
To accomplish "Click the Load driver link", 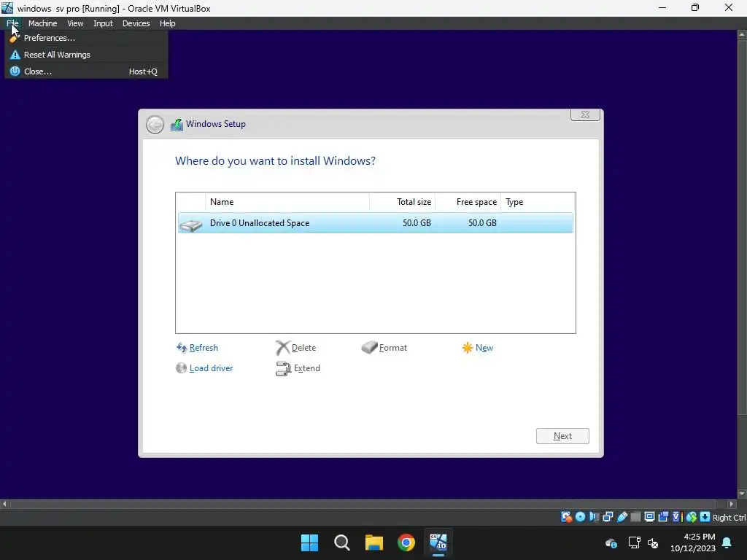I will coord(211,368).
